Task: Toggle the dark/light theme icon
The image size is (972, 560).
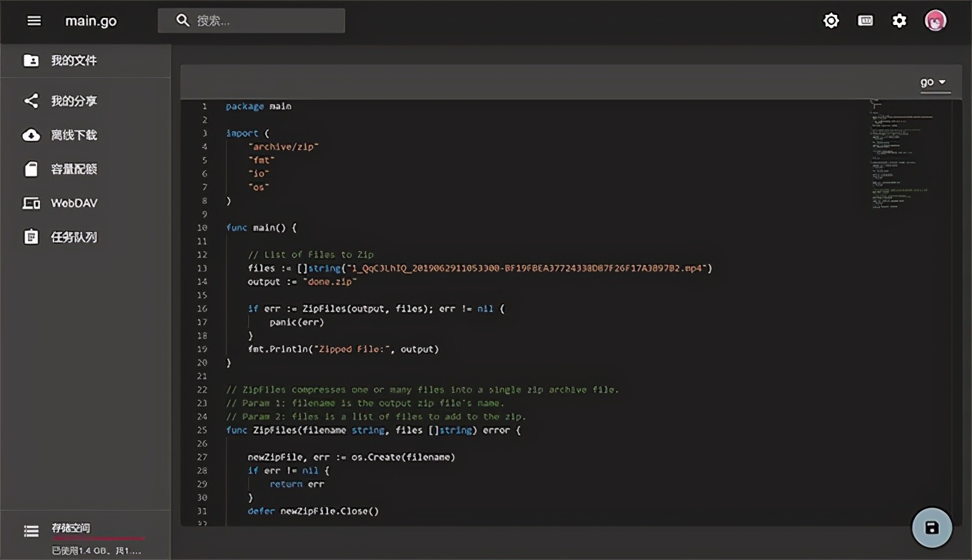Action: pyautogui.click(x=830, y=21)
